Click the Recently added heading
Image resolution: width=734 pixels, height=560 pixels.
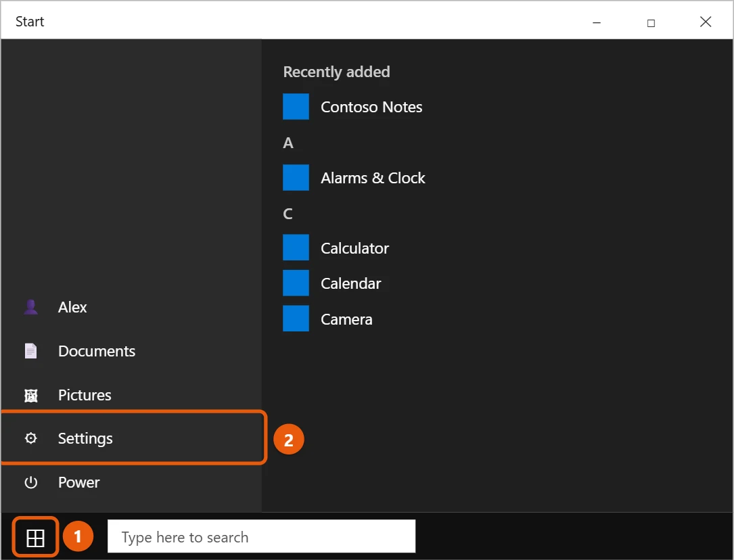point(337,72)
